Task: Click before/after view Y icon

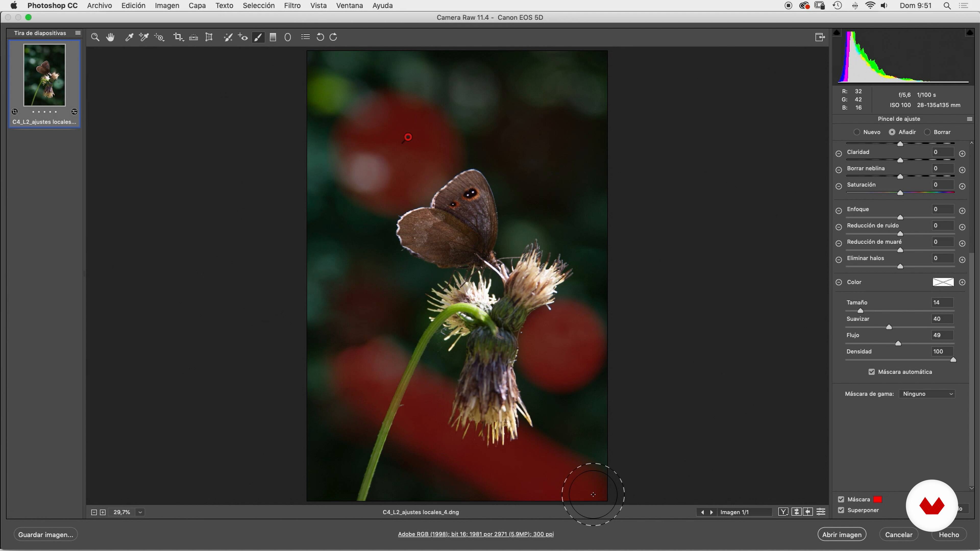Action: pyautogui.click(x=783, y=512)
